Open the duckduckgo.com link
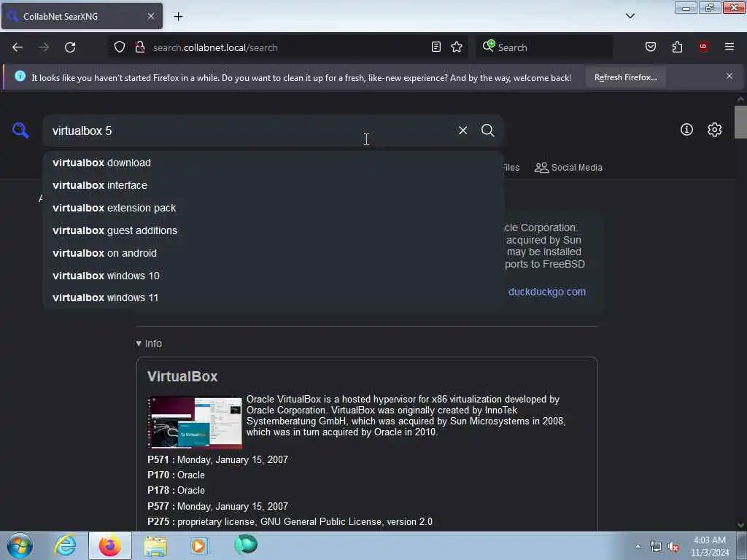 click(x=547, y=292)
